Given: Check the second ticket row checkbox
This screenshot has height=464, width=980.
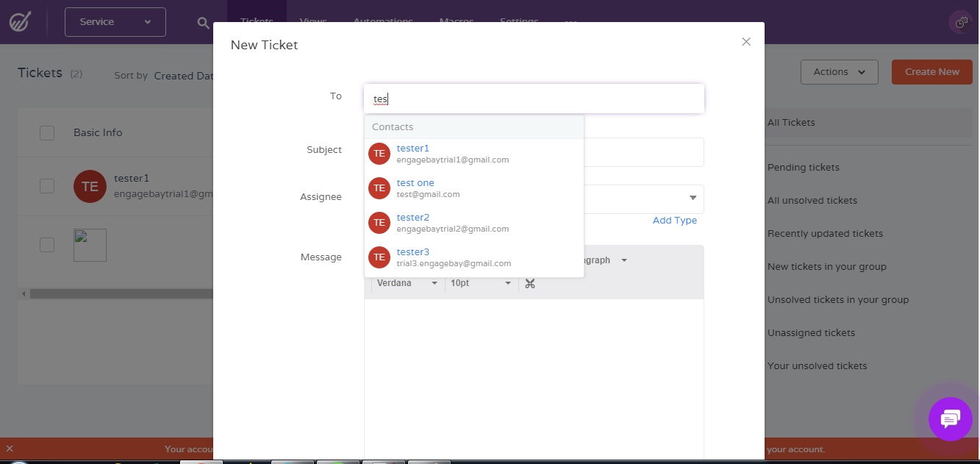Looking at the screenshot, I should [x=47, y=245].
